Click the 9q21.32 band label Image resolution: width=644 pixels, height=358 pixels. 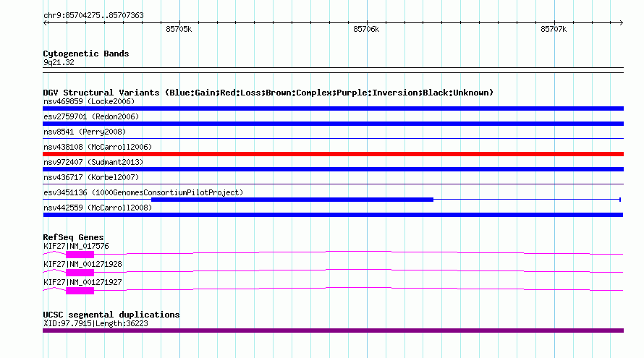point(59,63)
